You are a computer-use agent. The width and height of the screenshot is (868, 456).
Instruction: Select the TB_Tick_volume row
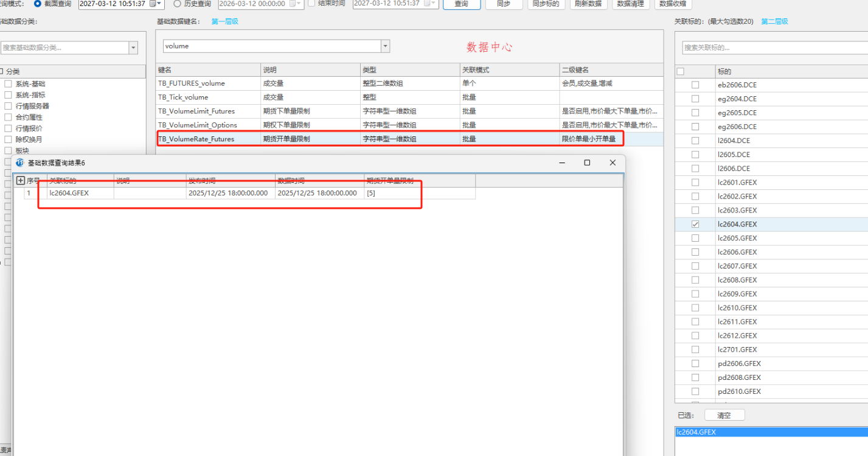207,97
